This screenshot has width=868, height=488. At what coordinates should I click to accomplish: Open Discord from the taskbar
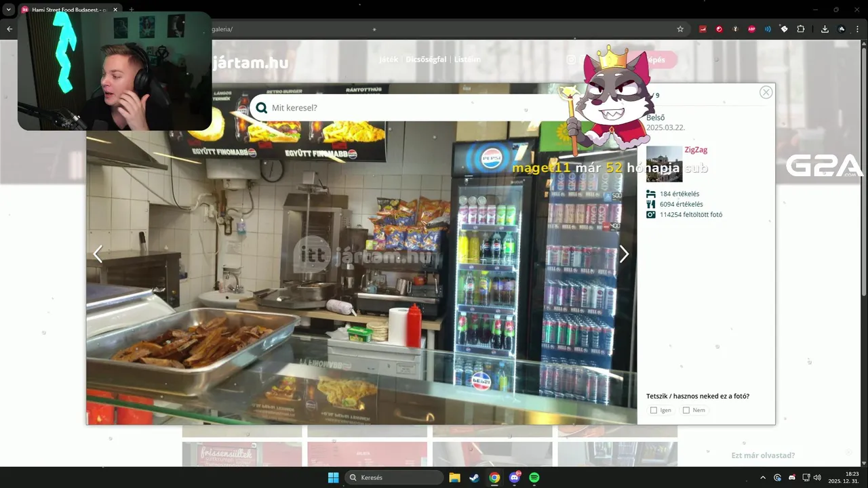coord(515,477)
